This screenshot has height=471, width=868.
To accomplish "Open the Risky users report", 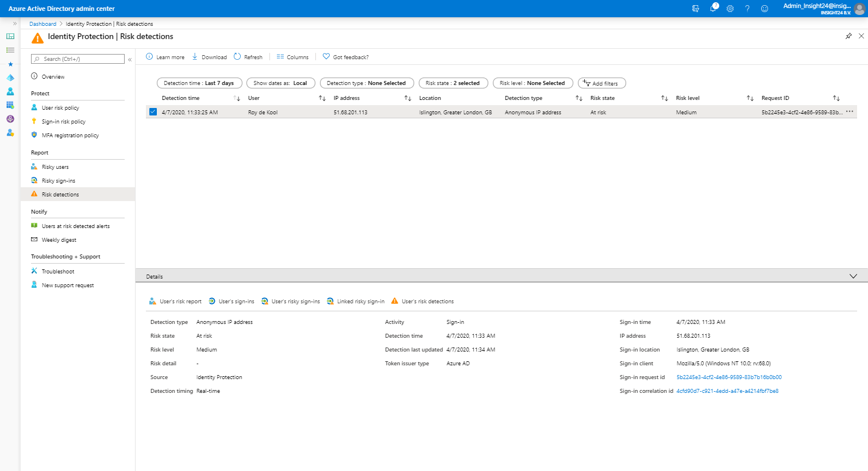I will [55, 167].
